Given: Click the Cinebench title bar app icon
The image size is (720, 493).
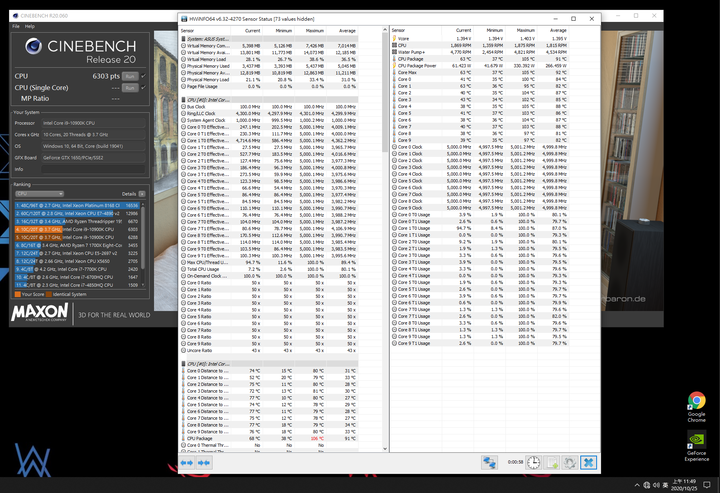Looking at the screenshot, I should pyautogui.click(x=16, y=16).
